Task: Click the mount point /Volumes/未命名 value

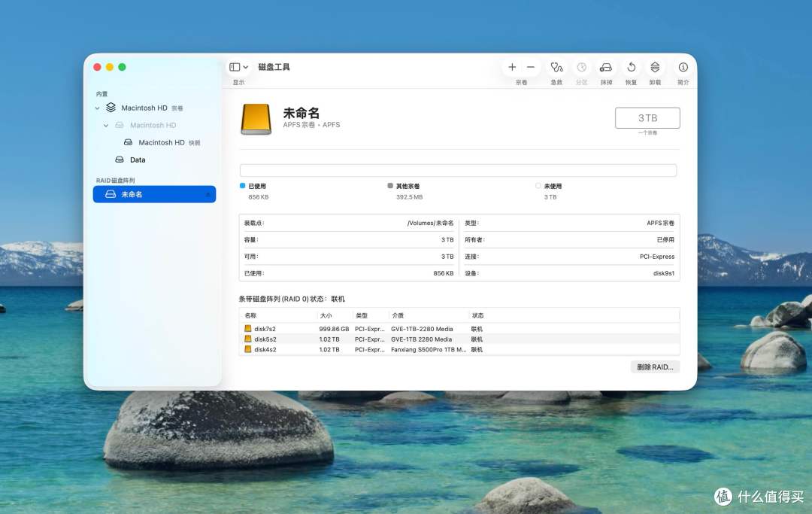Action: 430,224
